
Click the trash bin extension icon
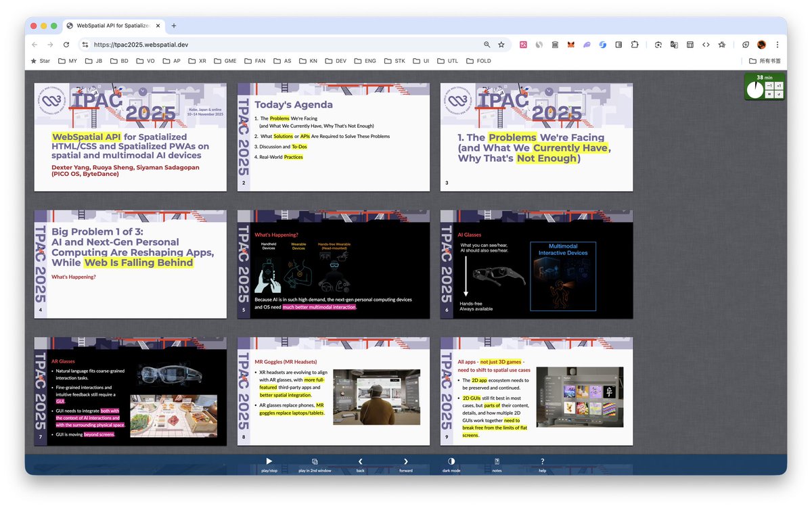tap(555, 45)
